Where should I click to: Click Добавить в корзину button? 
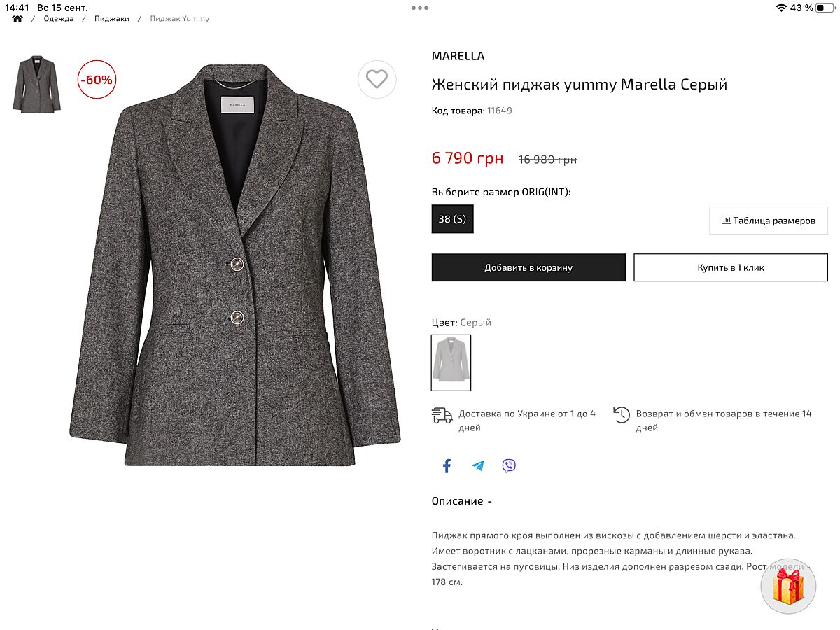click(528, 267)
